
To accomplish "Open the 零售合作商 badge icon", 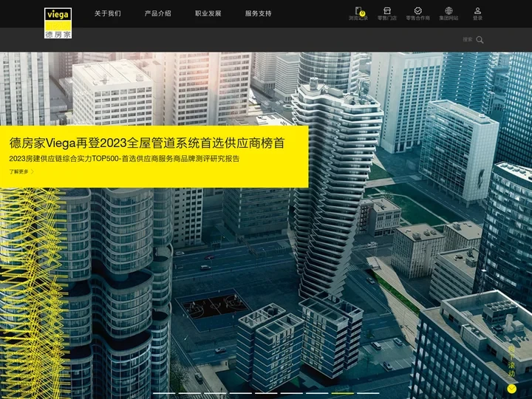I will pyautogui.click(x=418, y=13).
